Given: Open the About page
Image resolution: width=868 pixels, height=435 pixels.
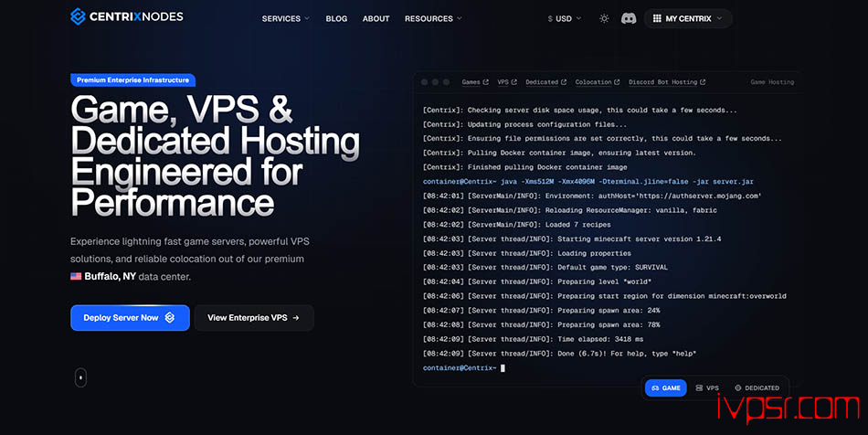Looking at the screenshot, I should point(376,19).
